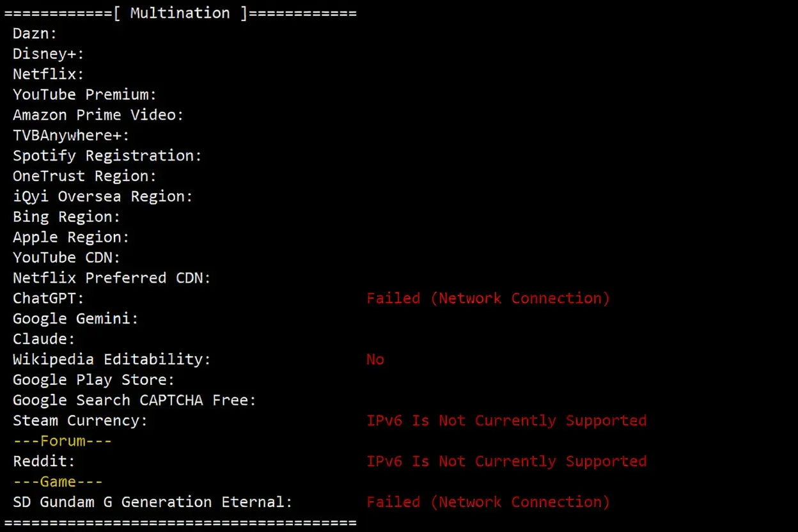The width and height of the screenshot is (798, 532).
Task: Click the Claude: label
Action: point(43,340)
